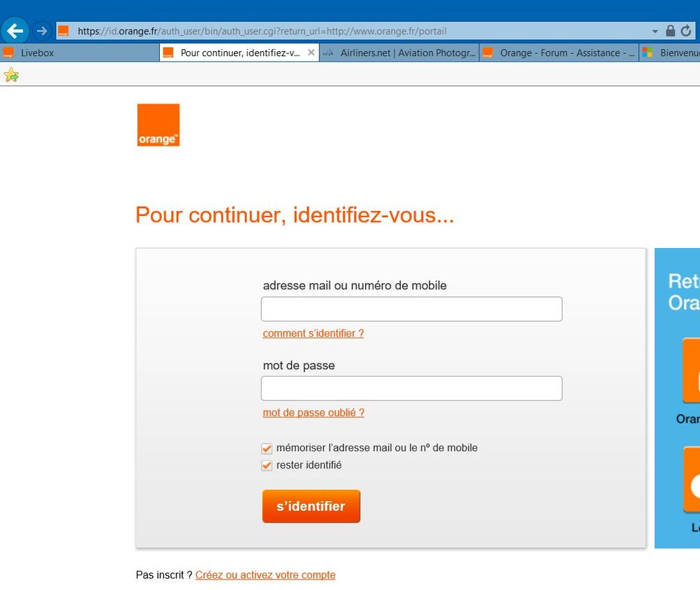This screenshot has height=590, width=700.
Task: Click the orange site favicon in address bar
Action: tap(63, 31)
